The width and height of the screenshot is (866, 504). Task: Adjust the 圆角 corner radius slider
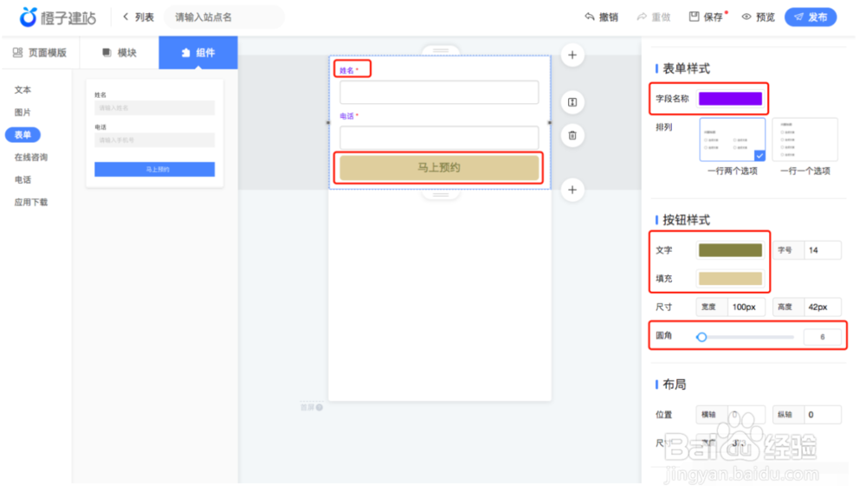(x=702, y=337)
